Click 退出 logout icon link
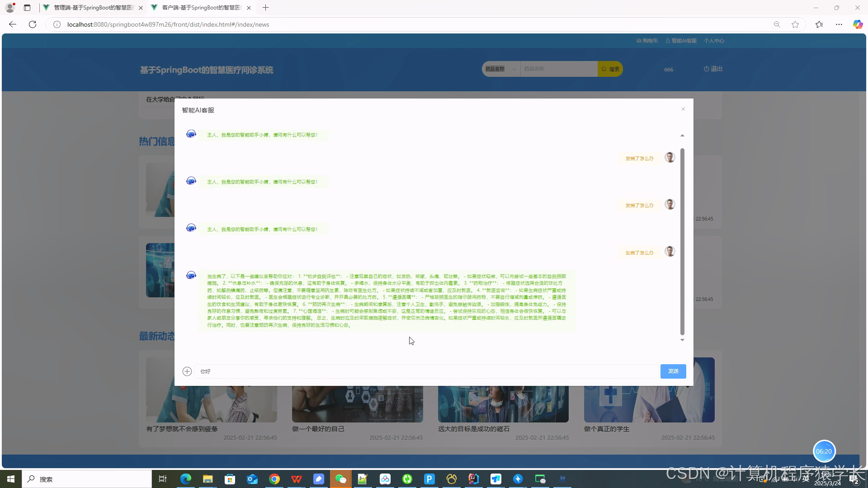The height and width of the screenshot is (488, 868). tap(713, 69)
